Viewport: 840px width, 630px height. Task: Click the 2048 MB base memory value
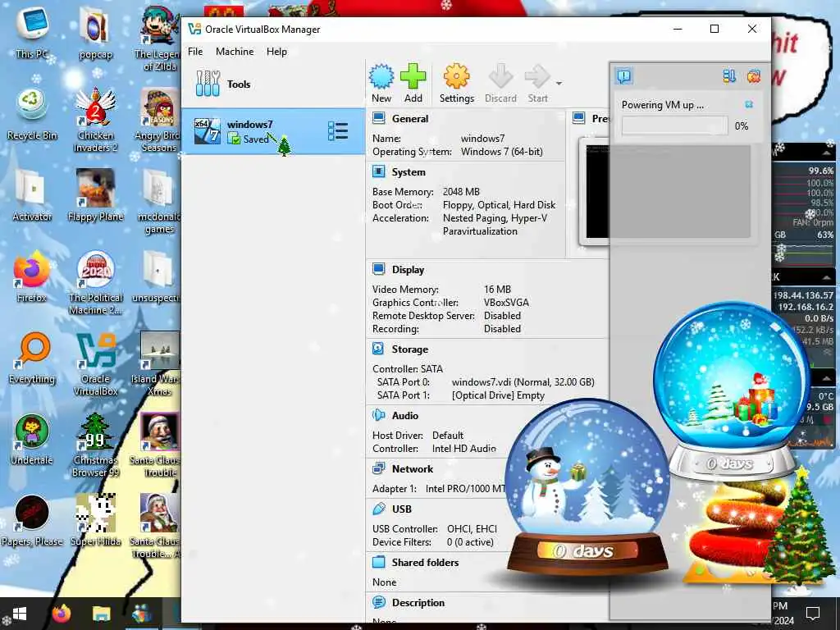pos(461,192)
